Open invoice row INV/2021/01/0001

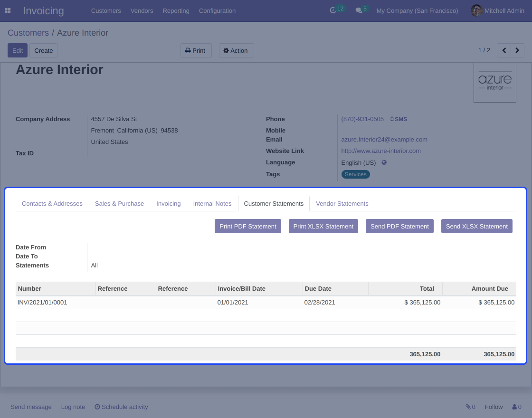coord(266,302)
